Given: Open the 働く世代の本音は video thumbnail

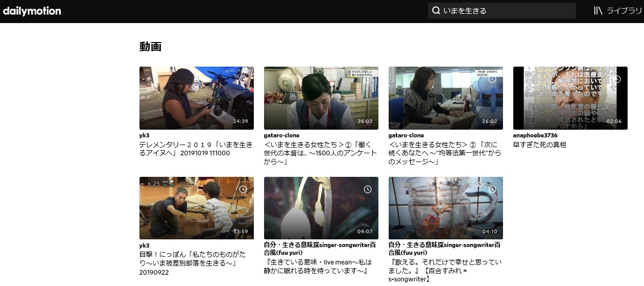Looking at the screenshot, I should click(321, 98).
